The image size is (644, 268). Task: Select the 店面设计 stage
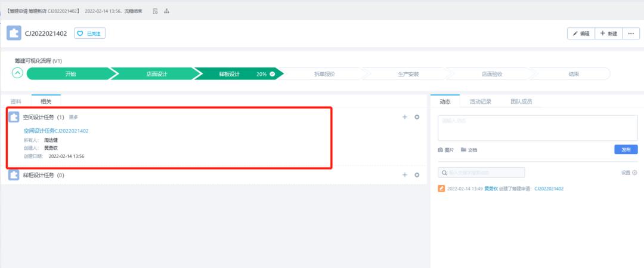pyautogui.click(x=156, y=74)
